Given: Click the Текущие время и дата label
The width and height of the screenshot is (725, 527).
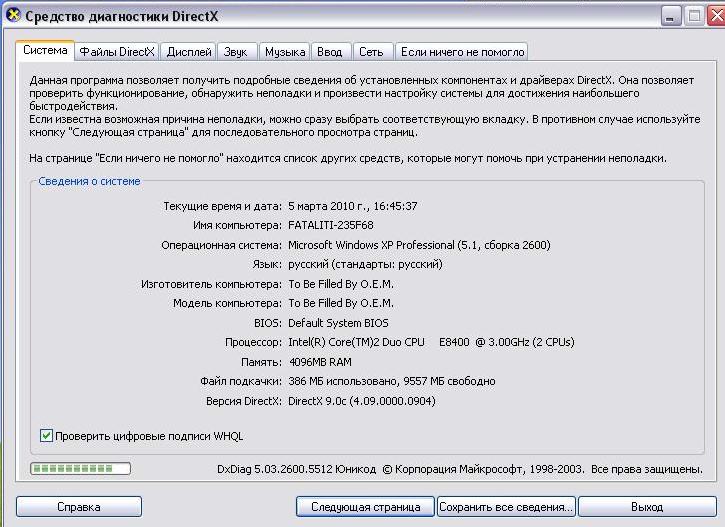Looking at the screenshot, I should (x=222, y=206).
